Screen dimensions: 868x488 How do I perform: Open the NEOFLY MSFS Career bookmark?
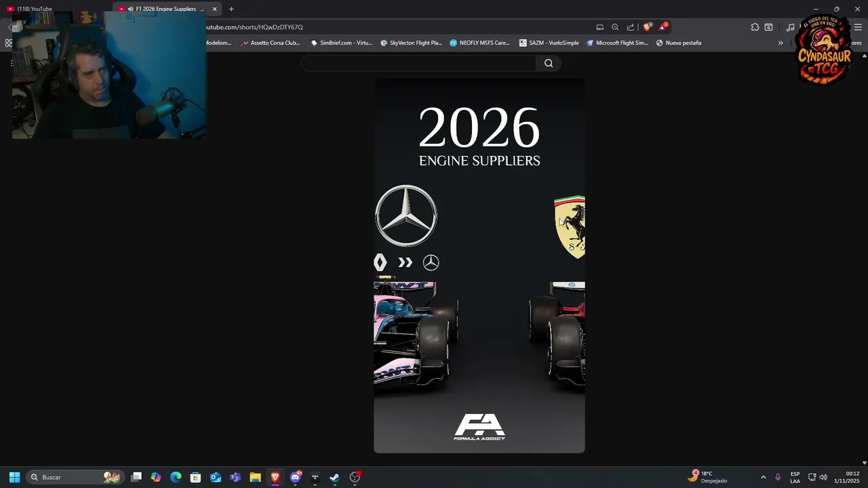[x=479, y=43]
